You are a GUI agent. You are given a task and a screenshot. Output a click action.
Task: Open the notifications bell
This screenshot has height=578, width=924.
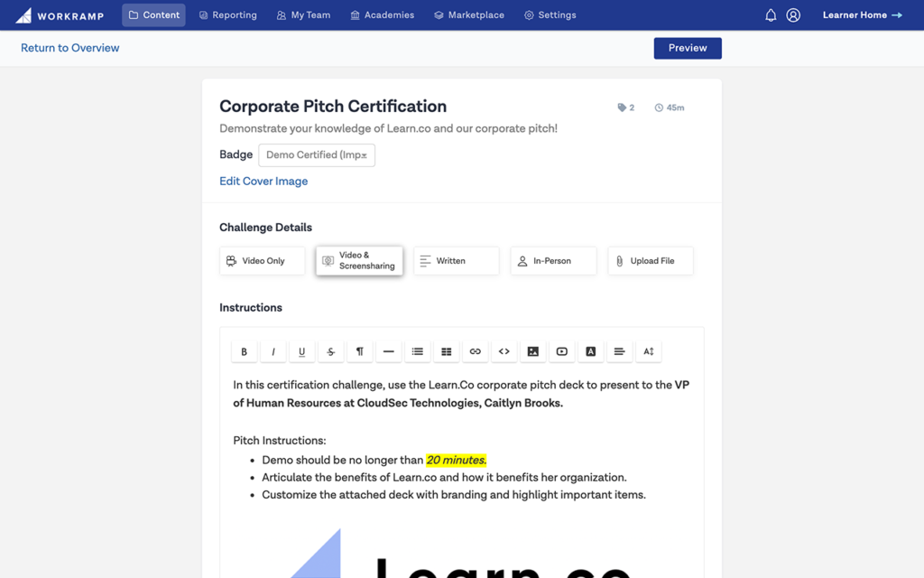771,15
